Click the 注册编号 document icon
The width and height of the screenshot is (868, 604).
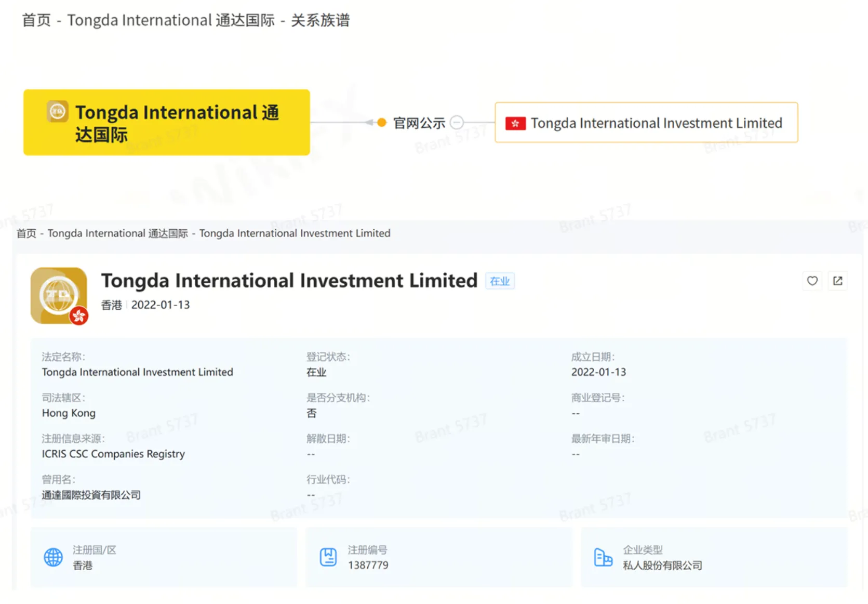tap(328, 557)
